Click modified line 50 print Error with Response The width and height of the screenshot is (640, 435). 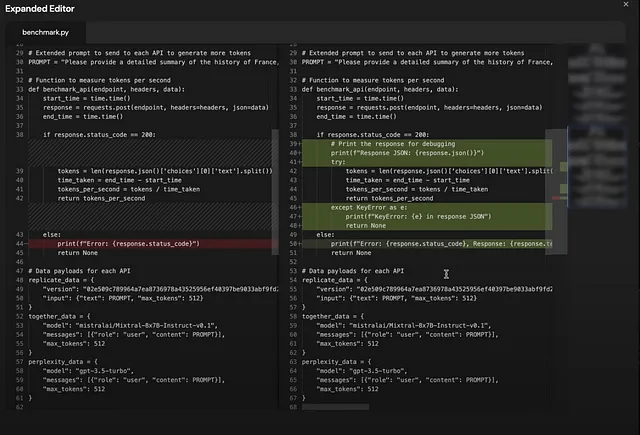tap(441, 244)
